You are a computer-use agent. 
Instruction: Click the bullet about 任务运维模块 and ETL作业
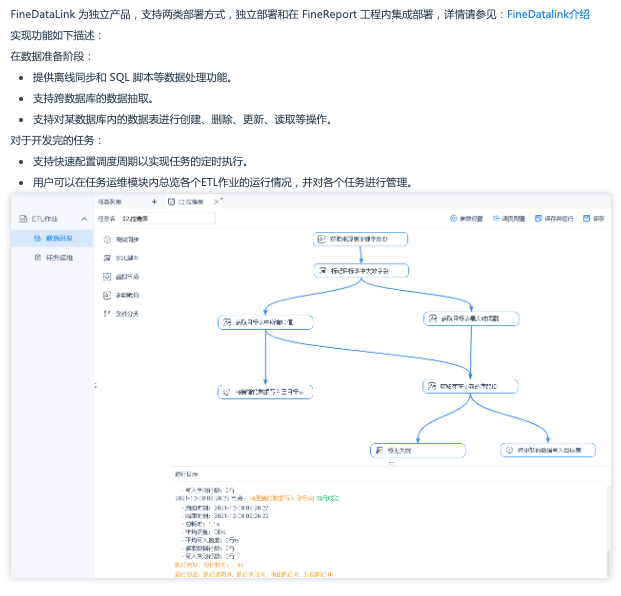pyautogui.click(x=223, y=183)
